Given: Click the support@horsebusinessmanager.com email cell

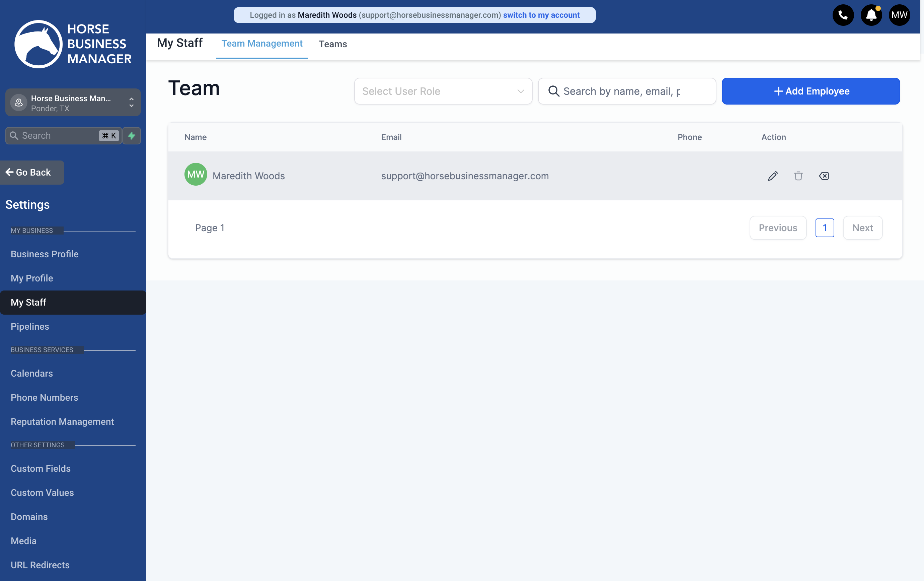Looking at the screenshot, I should (x=465, y=176).
